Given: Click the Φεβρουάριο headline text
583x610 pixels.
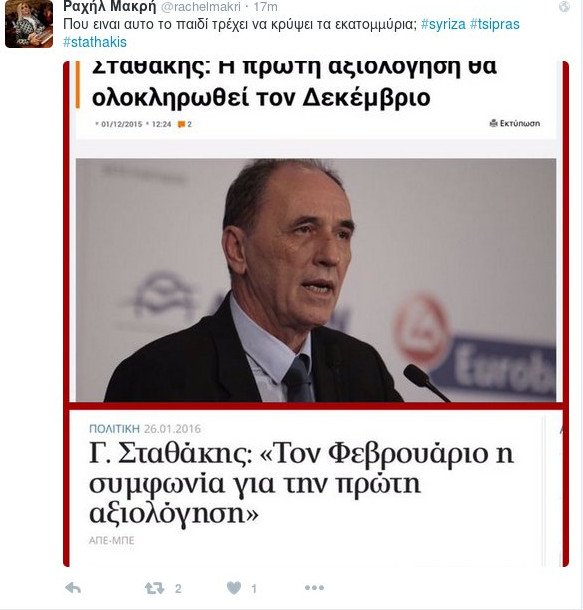Looking at the screenshot, I should tap(408, 454).
